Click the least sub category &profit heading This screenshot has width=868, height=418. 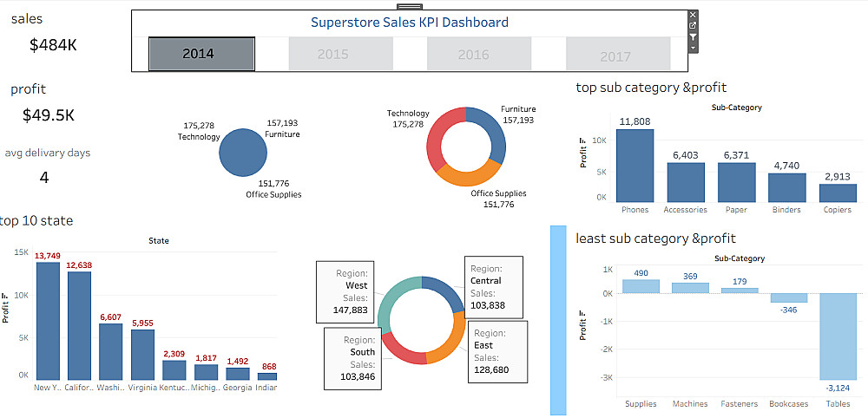pos(656,238)
